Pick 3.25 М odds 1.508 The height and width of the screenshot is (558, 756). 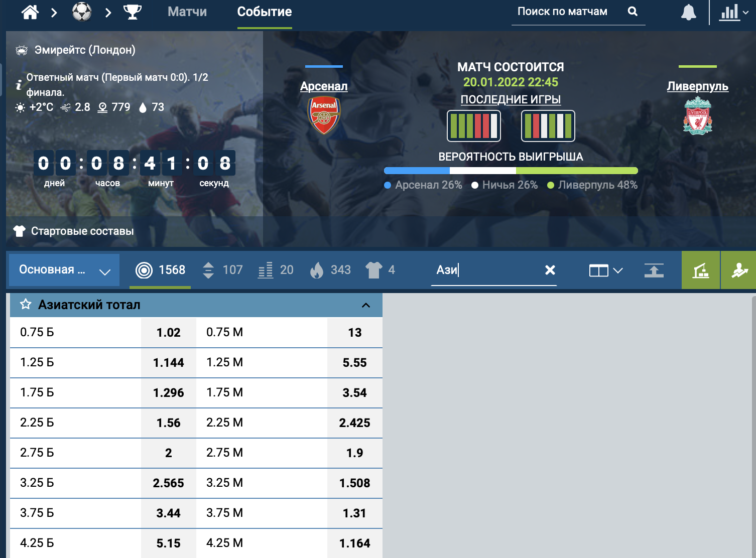pos(355,483)
